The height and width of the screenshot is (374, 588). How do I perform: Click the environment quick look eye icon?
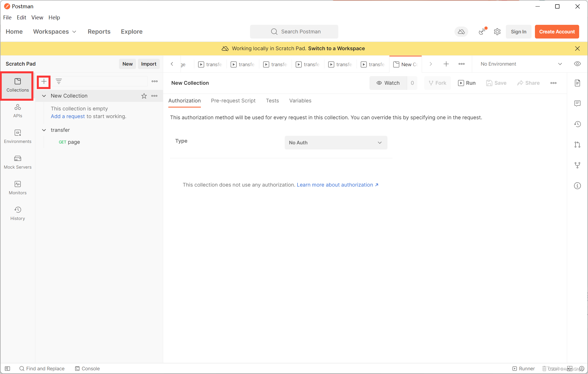pos(577,64)
